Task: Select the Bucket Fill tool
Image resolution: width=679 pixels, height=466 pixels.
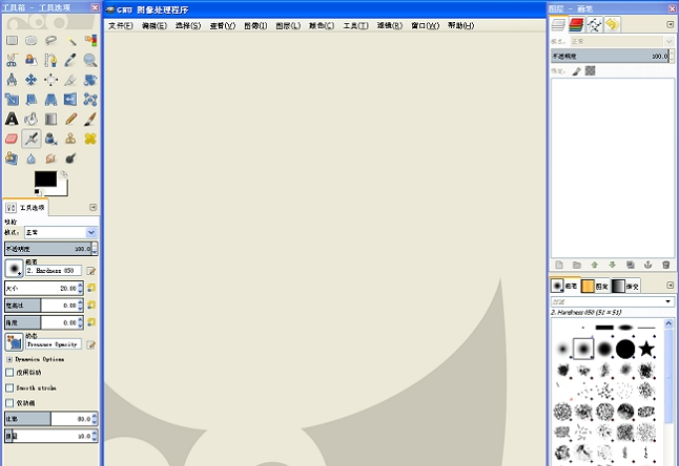Action: [31, 119]
